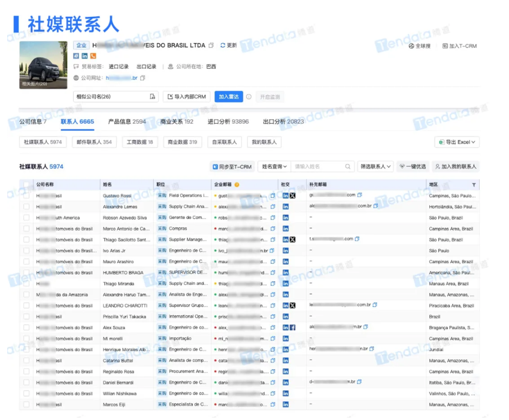This screenshot has height=420, width=509.
Task: Switch to 公司信息 7 tab
Action: [x=33, y=121]
